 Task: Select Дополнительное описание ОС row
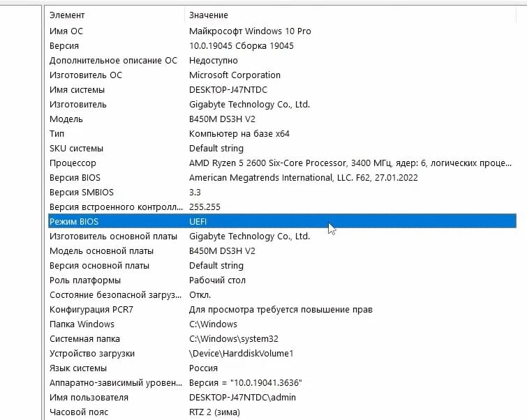coord(282,61)
